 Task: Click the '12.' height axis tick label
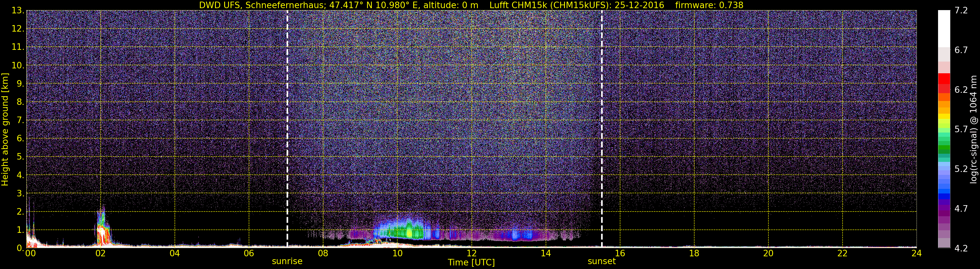18,29
